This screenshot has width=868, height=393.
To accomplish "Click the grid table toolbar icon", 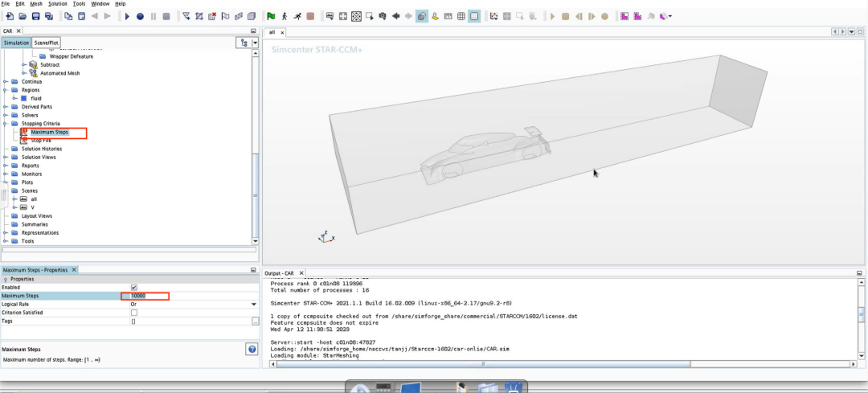I will click(461, 17).
